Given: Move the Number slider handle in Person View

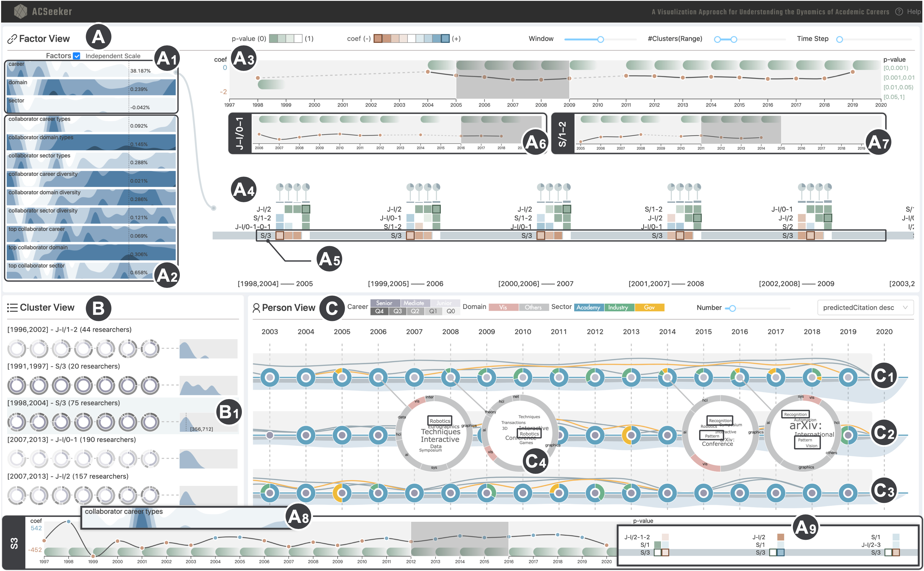Looking at the screenshot, I should [x=732, y=308].
